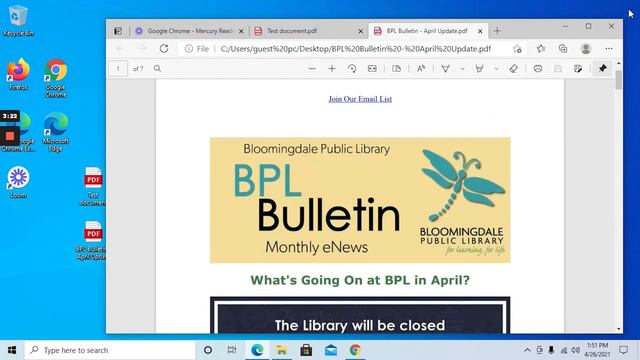Open the browser profile menu
Viewport: 640px width, 360px height.
tap(586, 49)
